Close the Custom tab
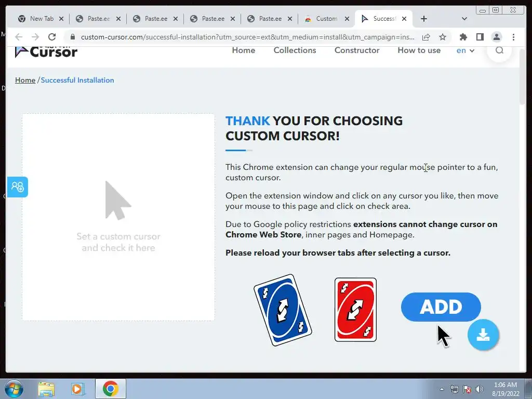Viewport: 532px width, 399px height. point(347,19)
